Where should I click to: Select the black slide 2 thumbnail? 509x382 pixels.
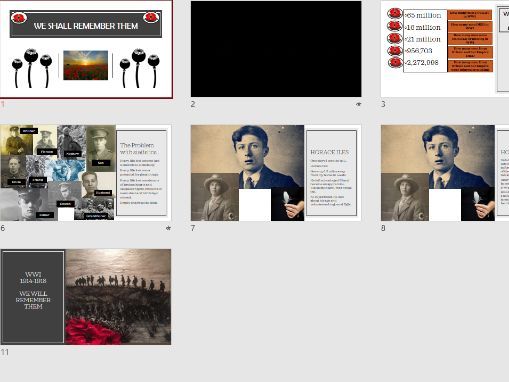tap(276, 49)
